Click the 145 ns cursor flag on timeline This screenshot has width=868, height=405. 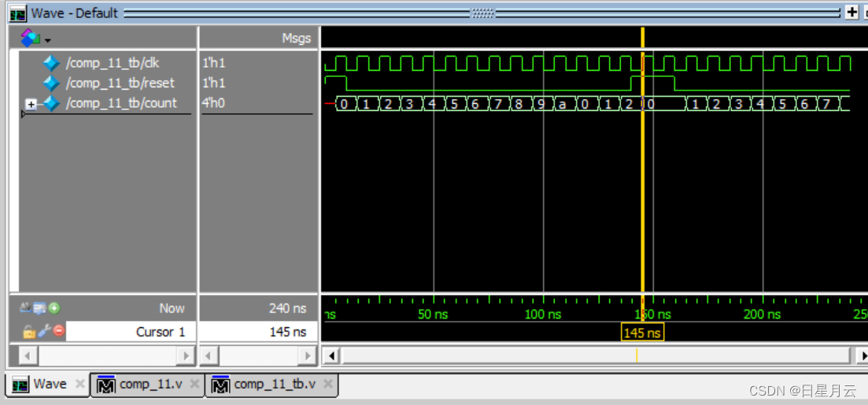tap(642, 333)
